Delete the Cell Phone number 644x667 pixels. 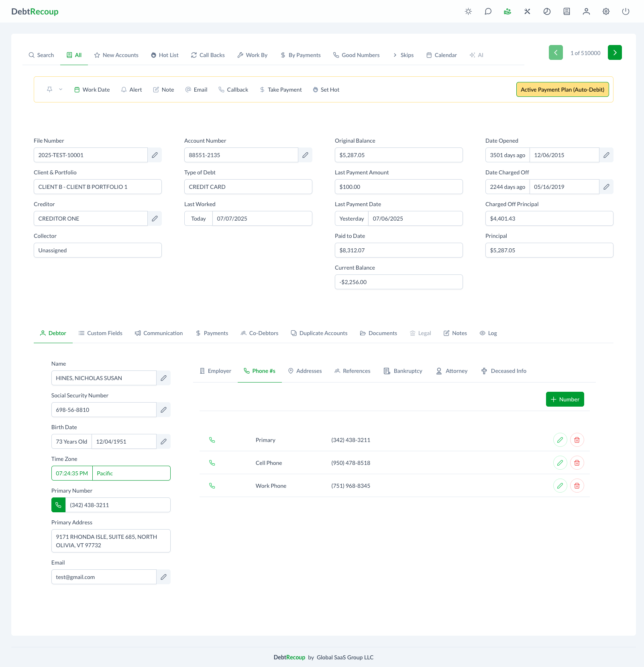point(577,463)
